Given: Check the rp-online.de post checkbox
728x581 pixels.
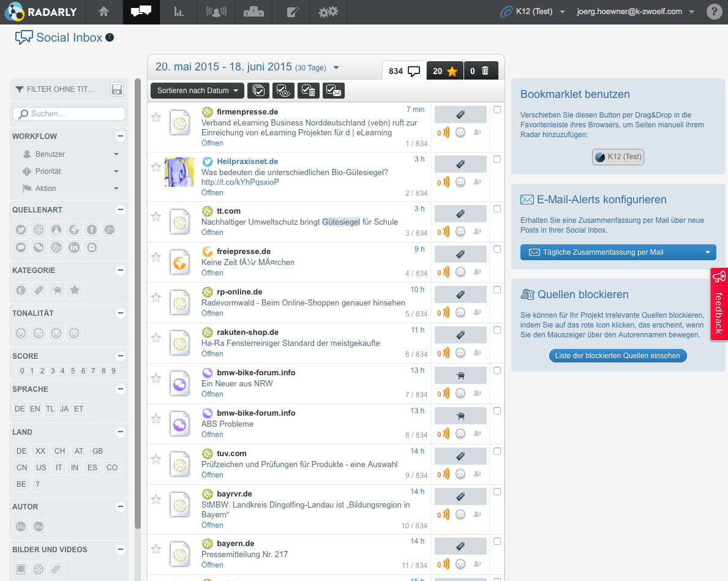Looking at the screenshot, I should 497,290.
